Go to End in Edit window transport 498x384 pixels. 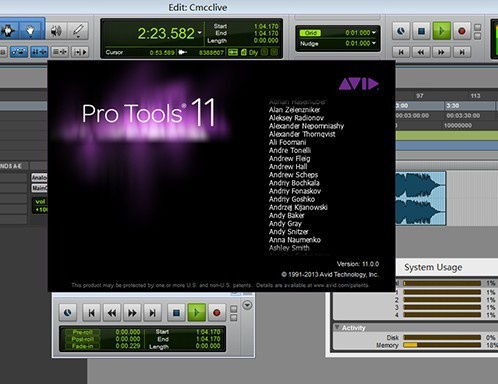pos(462,52)
